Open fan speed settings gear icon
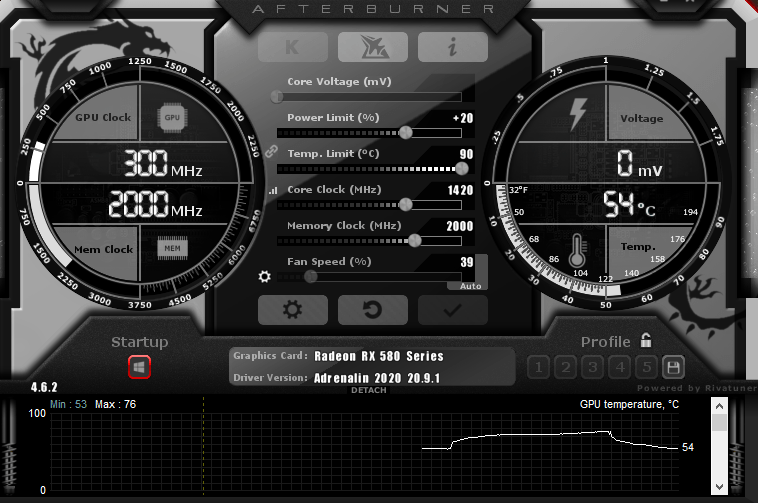758x503 pixels. tap(264, 276)
